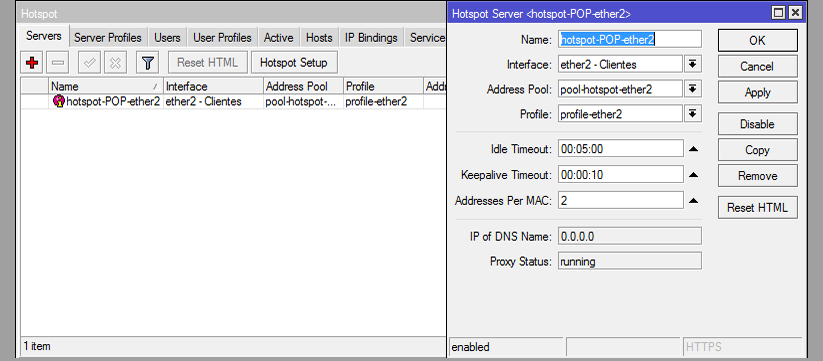Click greyed Reset HTML button in Hotspot toolbar
Screen dimensions: 823x361
[207, 63]
